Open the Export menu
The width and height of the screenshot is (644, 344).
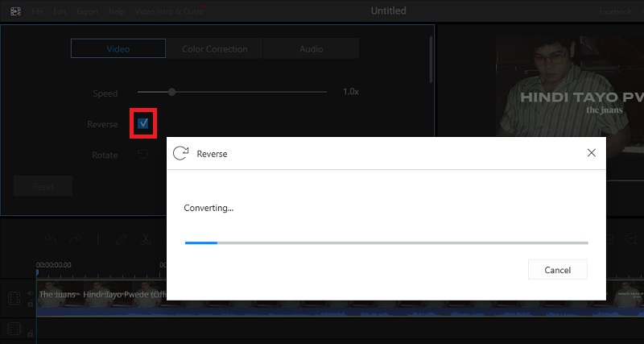[88, 11]
